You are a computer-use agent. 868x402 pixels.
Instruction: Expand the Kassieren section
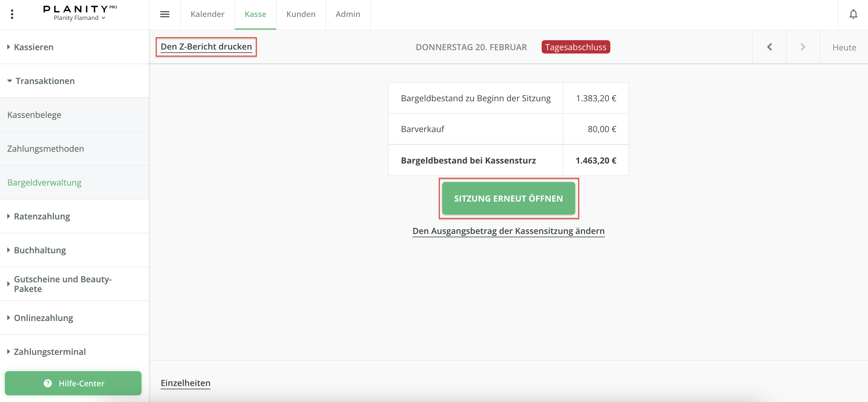point(34,47)
